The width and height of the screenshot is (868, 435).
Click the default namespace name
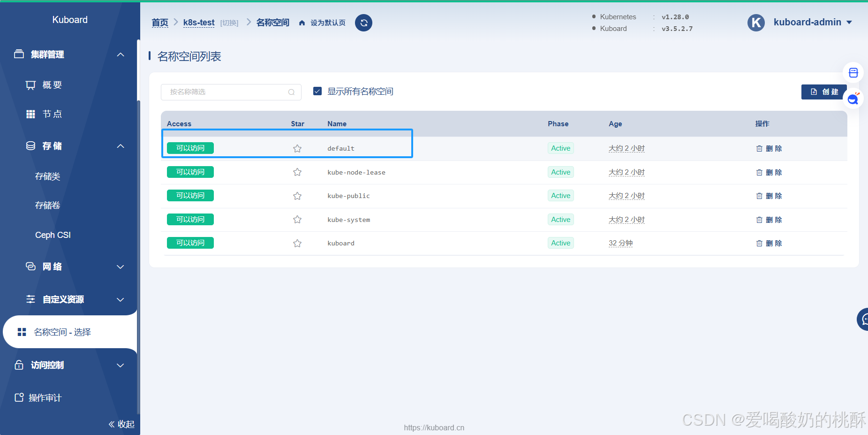coord(341,148)
